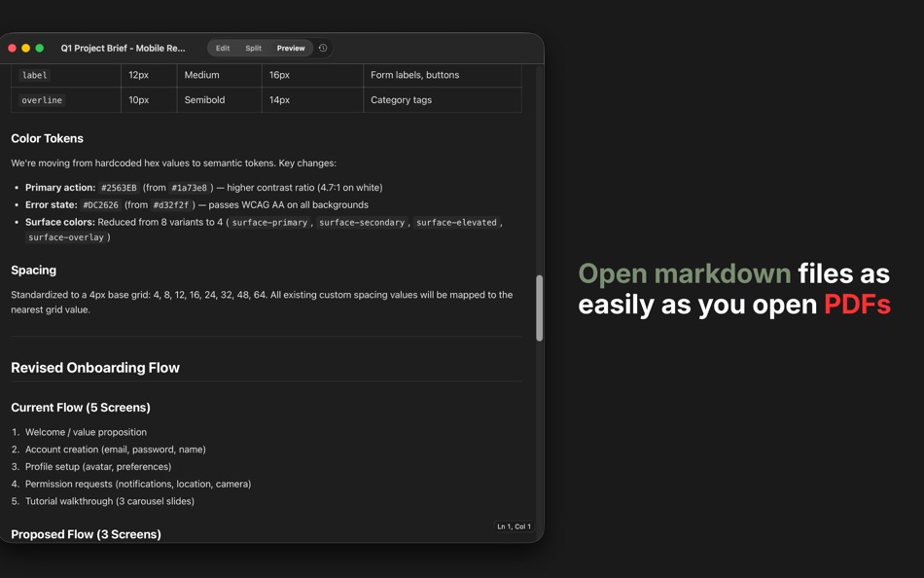Click the Medium table cell

201,75
